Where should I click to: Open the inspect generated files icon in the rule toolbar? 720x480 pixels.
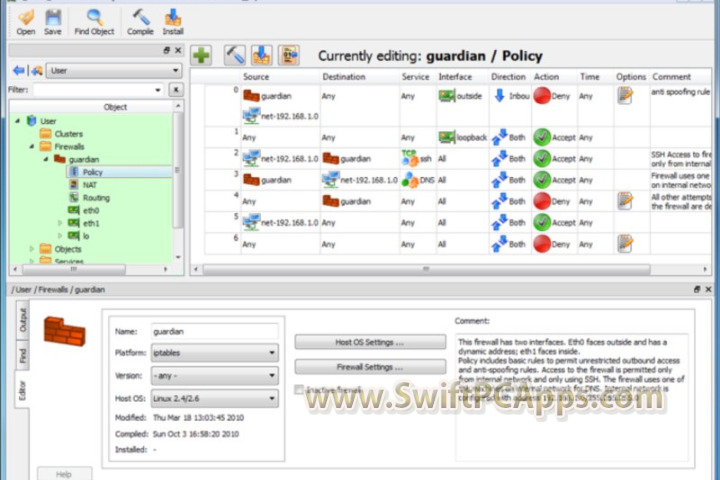(289, 56)
